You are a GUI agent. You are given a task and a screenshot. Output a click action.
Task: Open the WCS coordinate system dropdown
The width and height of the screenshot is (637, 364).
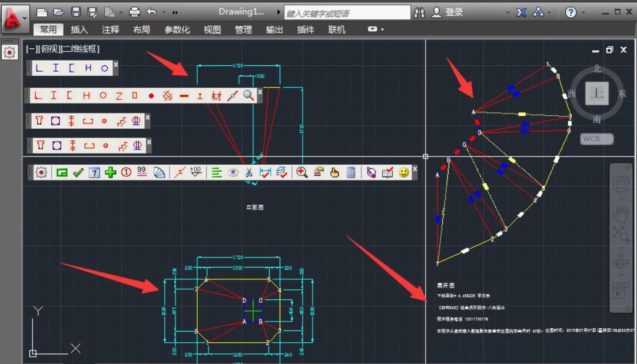pyautogui.click(x=597, y=139)
